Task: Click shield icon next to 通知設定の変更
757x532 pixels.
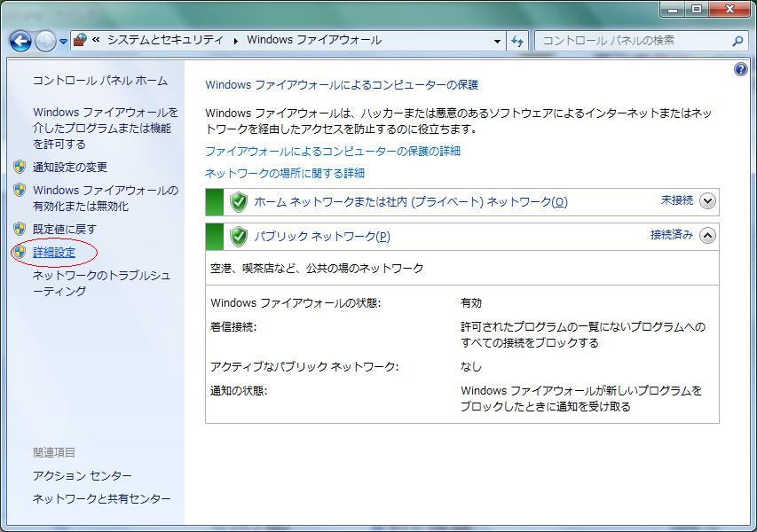Action: point(20,167)
